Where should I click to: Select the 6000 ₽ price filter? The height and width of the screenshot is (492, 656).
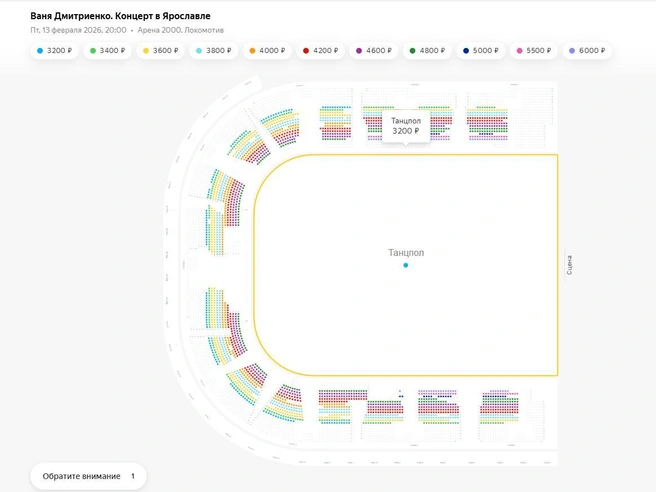tap(586, 50)
